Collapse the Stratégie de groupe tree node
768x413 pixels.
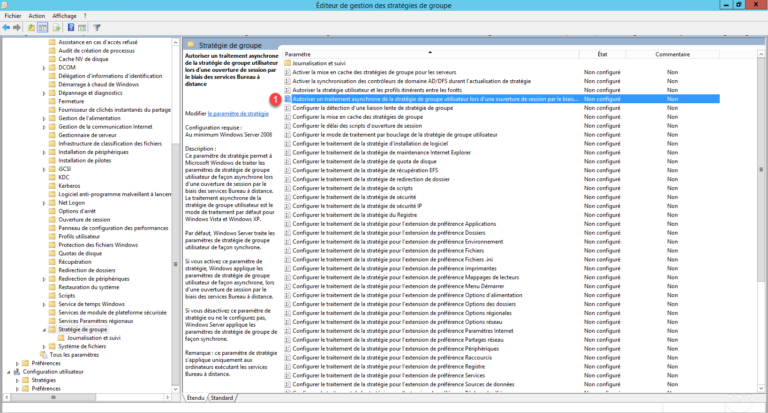[x=44, y=329]
